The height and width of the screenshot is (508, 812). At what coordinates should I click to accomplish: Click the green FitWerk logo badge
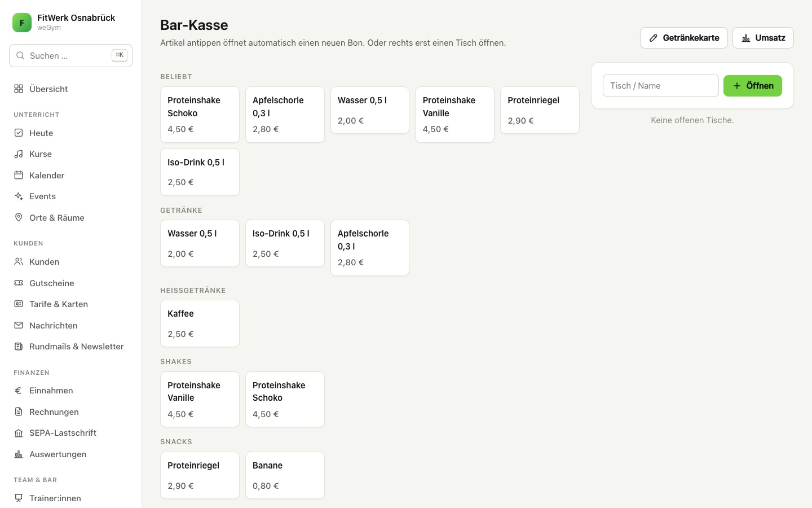pos(22,23)
